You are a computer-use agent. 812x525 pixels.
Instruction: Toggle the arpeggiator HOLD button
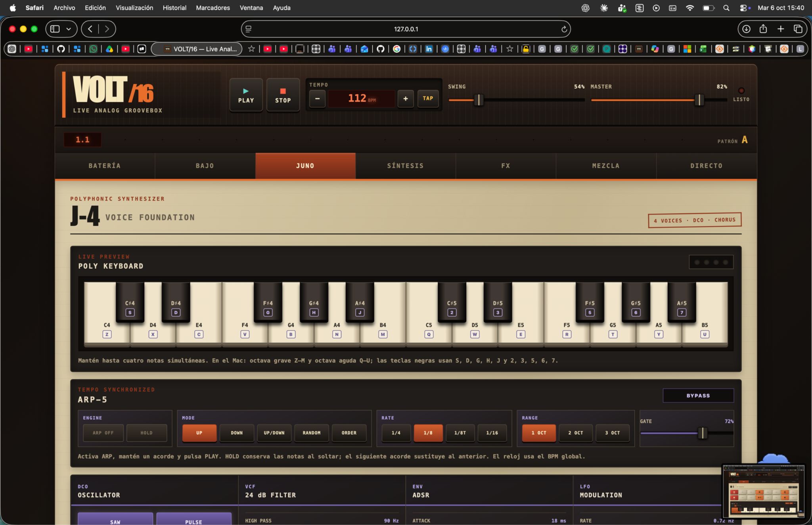point(146,433)
